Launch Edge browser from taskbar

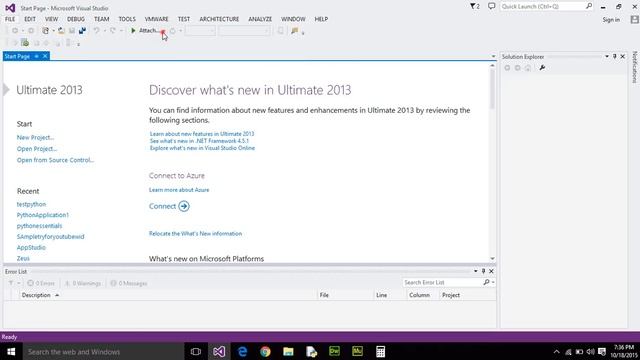[x=242, y=351]
